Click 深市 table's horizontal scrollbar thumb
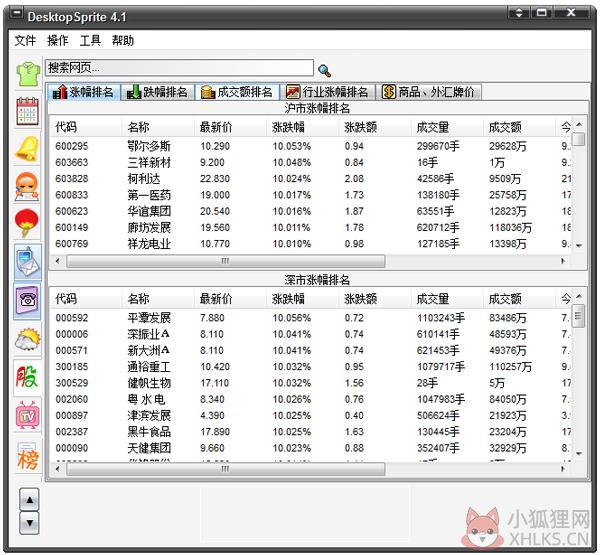600x555 pixels. click(226, 469)
